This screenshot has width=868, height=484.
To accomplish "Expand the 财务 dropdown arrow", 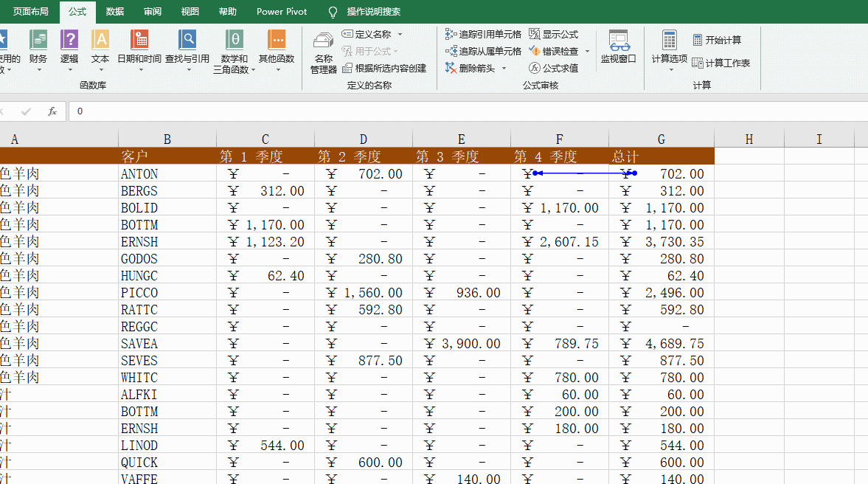I will (x=39, y=70).
